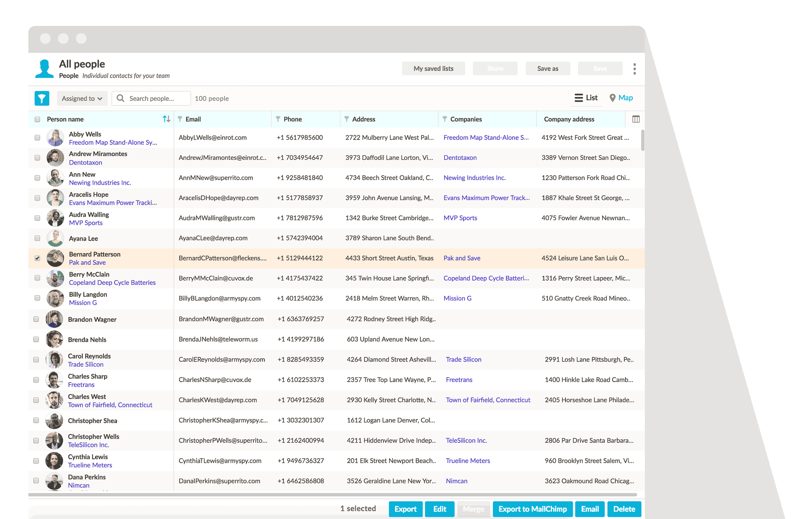The width and height of the screenshot is (812, 519).
Task: Open Brandon Wagner person name
Action: click(92, 319)
